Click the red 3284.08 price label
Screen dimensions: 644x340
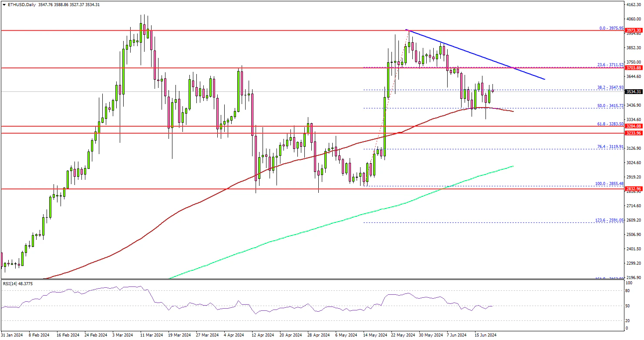coord(633,126)
